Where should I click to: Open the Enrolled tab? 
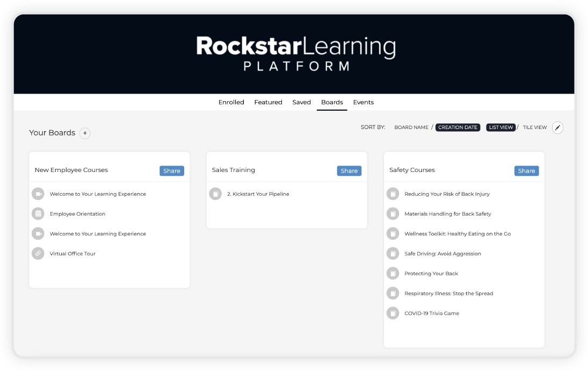231,102
